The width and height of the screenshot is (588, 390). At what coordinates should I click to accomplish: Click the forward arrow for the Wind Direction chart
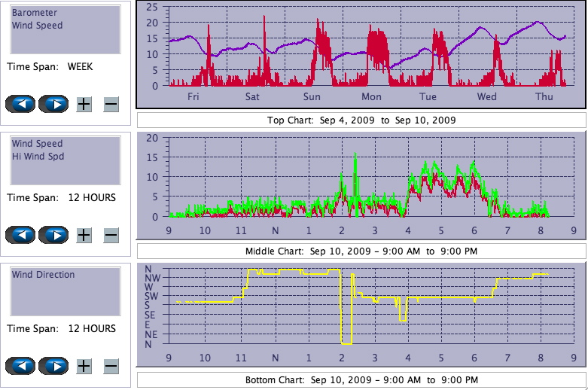[53, 366]
